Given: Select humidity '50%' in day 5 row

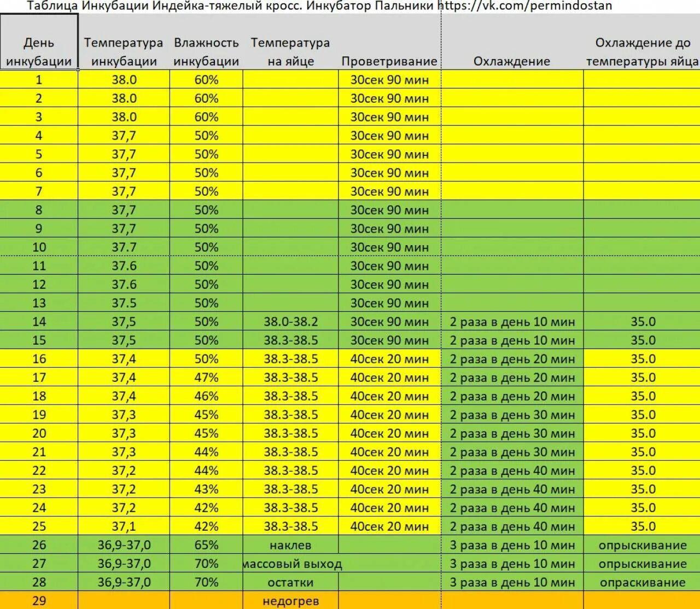Looking at the screenshot, I should tap(206, 154).
